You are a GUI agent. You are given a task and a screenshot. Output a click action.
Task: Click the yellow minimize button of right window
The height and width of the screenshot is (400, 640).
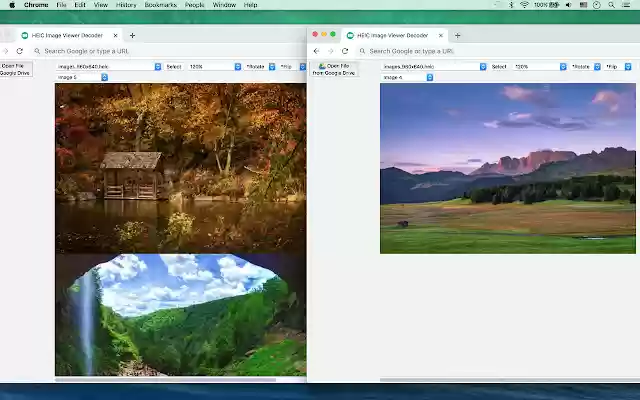pyautogui.click(x=324, y=34)
